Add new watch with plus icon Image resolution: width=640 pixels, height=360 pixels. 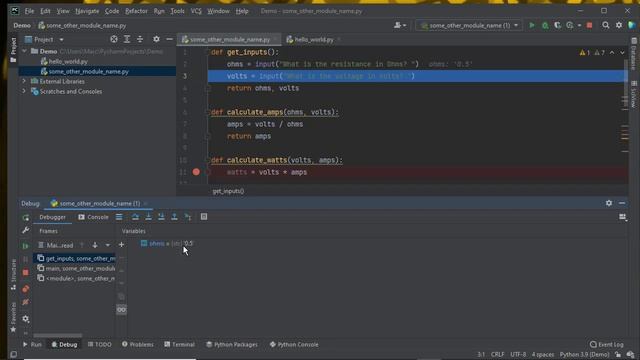[121, 244]
